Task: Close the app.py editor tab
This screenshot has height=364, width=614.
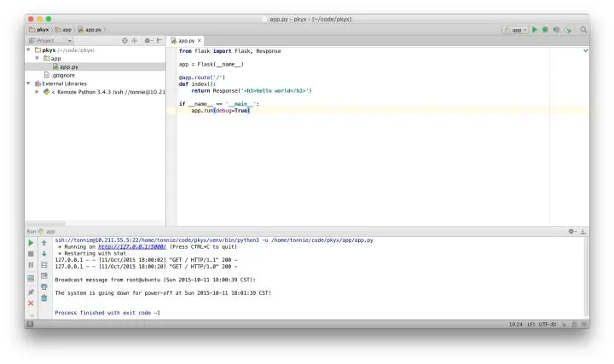Action: (200, 41)
